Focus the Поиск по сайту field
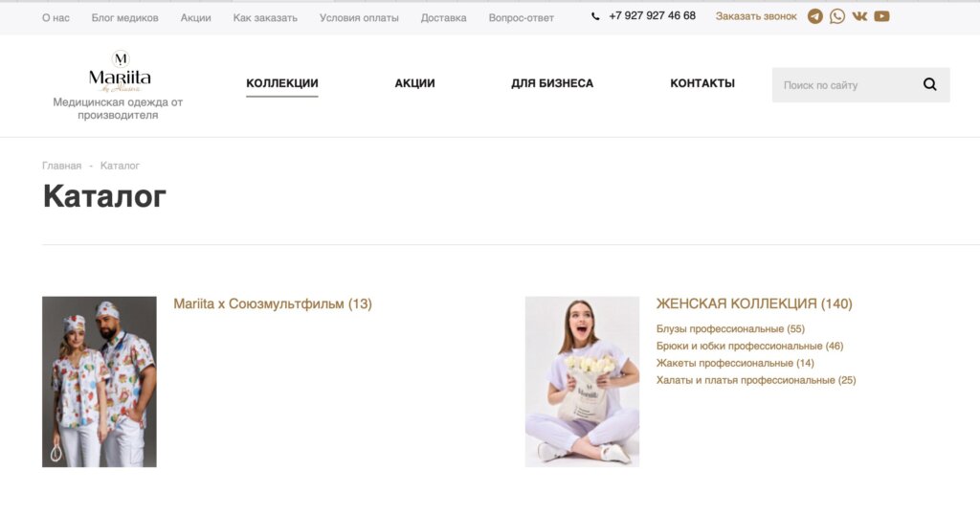 click(846, 85)
